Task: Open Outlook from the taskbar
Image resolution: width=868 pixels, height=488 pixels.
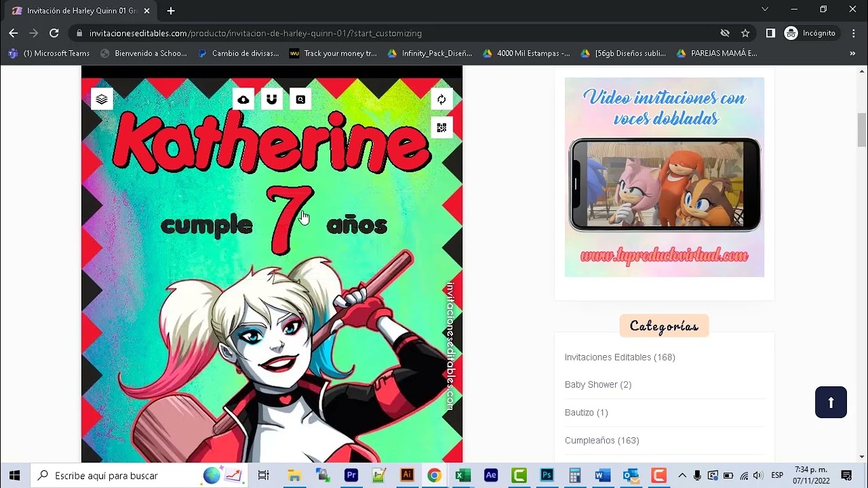Action: tap(631, 475)
